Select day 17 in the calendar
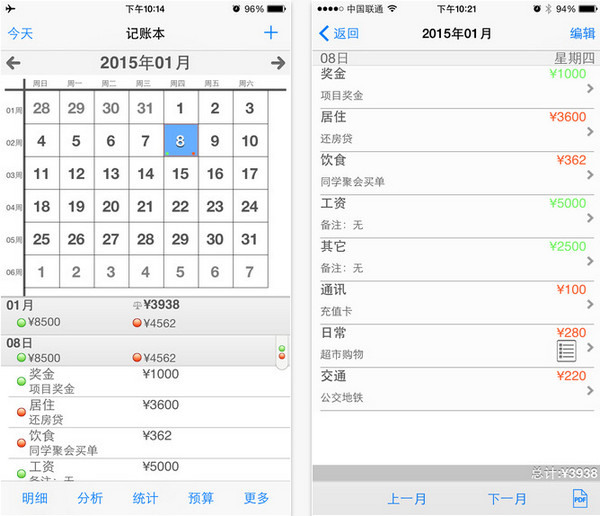Viewport: 600px width, 516px height. tap(250, 173)
